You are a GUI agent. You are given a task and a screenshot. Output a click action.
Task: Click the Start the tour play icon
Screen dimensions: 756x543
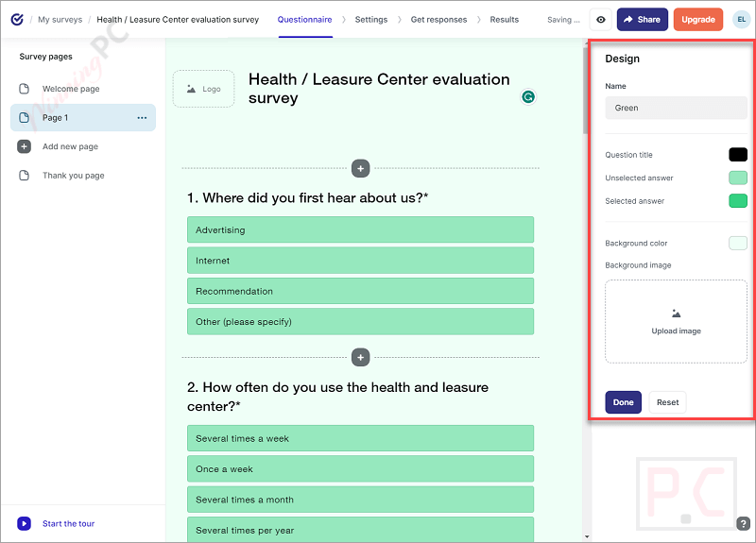(25, 523)
